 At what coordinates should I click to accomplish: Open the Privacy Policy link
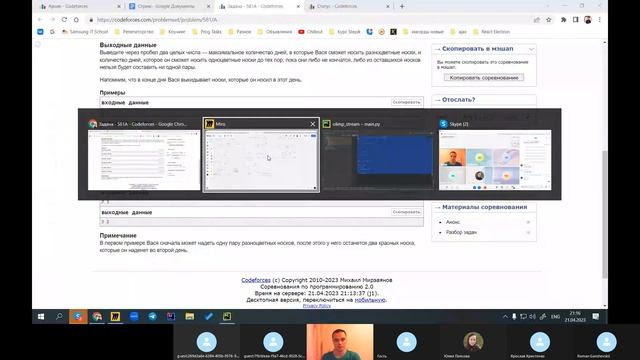coord(317,306)
